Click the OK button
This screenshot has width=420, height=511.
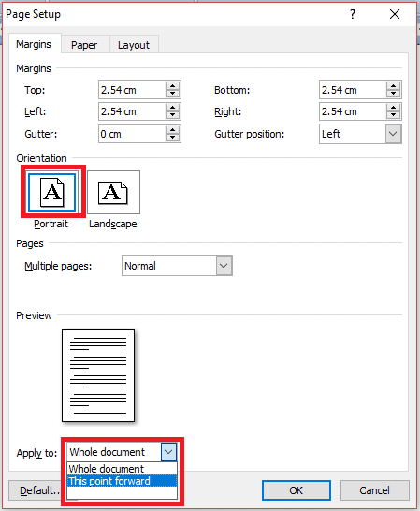[297, 490]
